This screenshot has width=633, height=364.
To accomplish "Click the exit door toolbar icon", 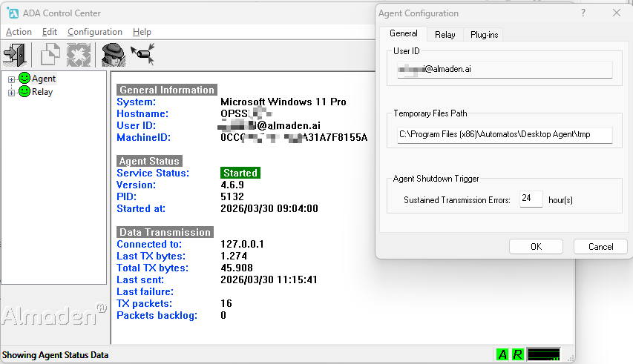I will tap(15, 54).
